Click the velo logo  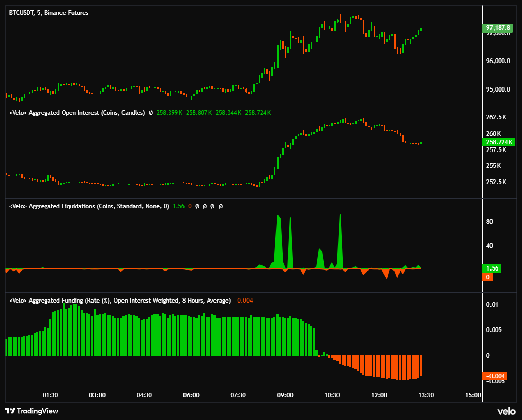coord(506,411)
